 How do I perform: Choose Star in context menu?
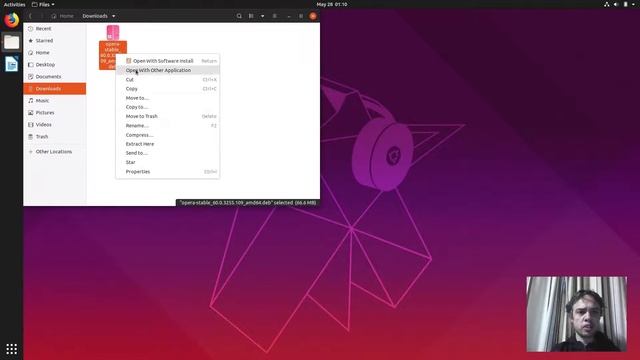pyautogui.click(x=168, y=162)
